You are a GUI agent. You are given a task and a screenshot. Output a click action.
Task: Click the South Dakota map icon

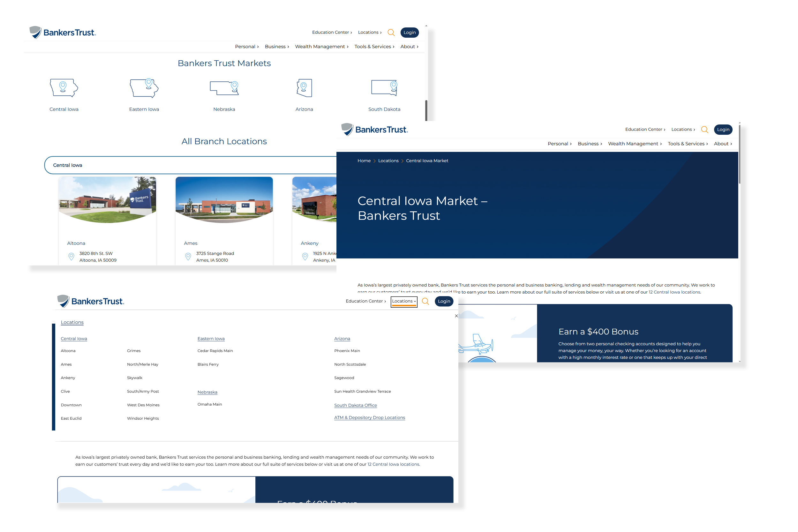tap(384, 88)
